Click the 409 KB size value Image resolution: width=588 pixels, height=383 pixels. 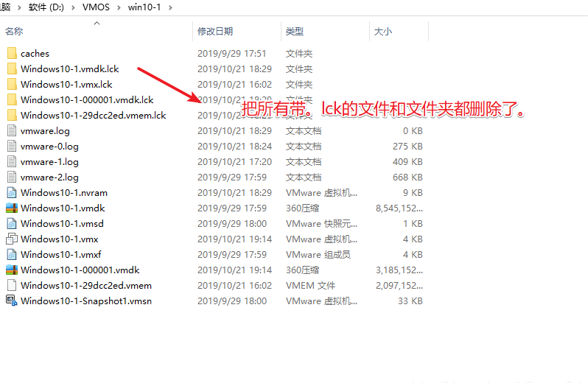[407, 161]
